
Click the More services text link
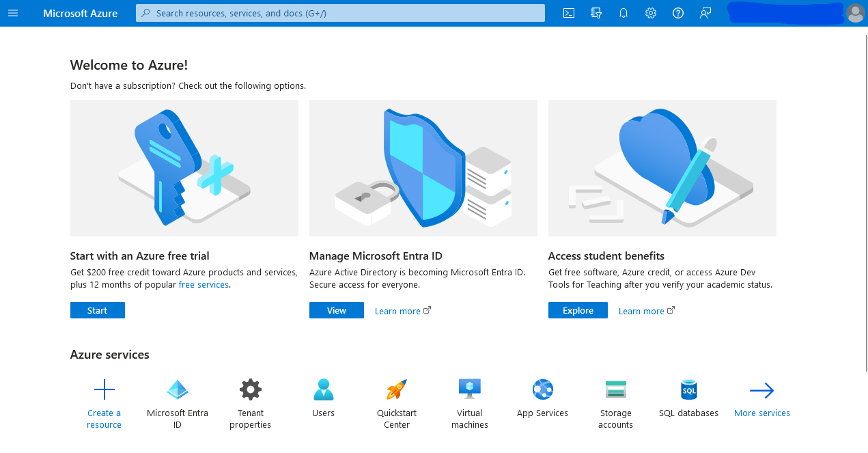[x=762, y=413]
